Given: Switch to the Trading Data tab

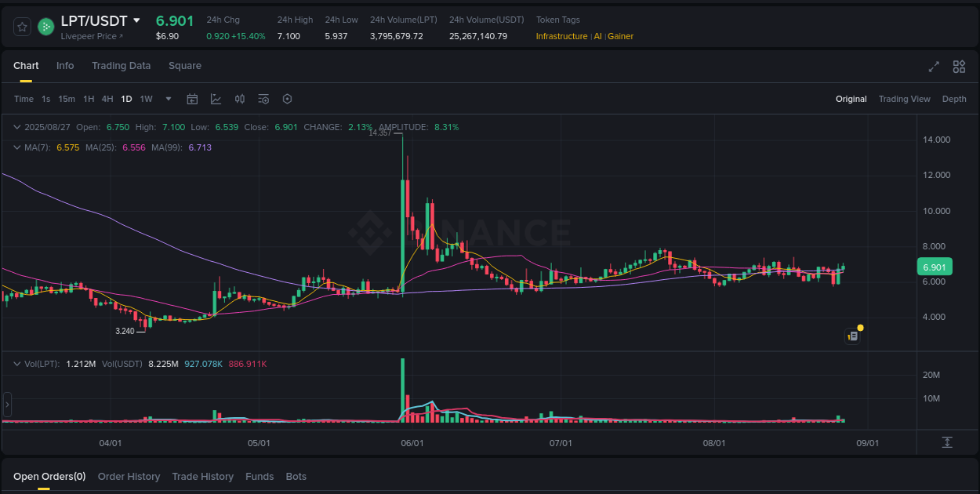Looking at the screenshot, I should pos(121,66).
